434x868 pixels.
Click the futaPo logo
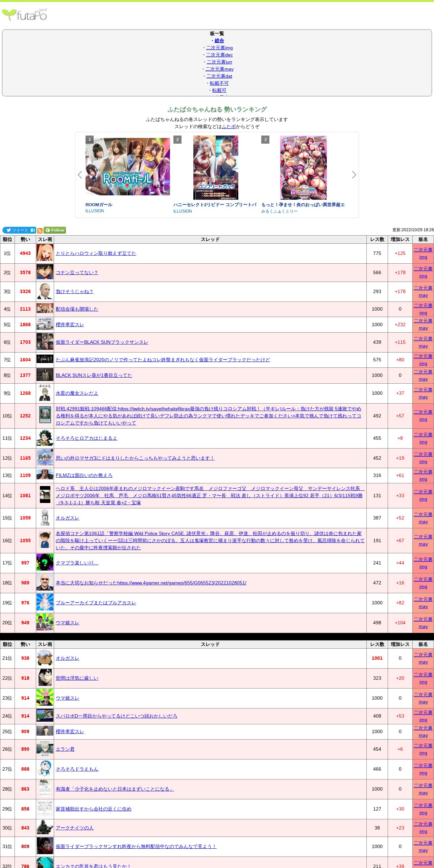pos(24,15)
